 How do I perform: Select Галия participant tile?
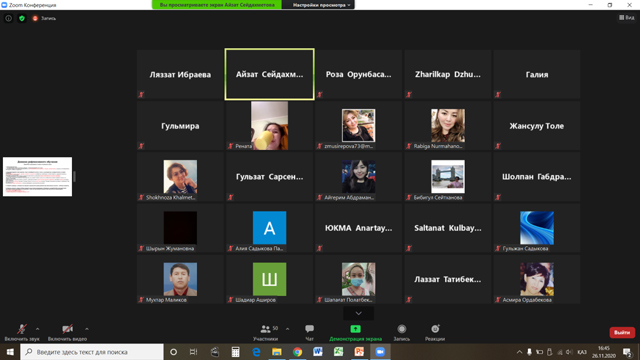(x=537, y=74)
